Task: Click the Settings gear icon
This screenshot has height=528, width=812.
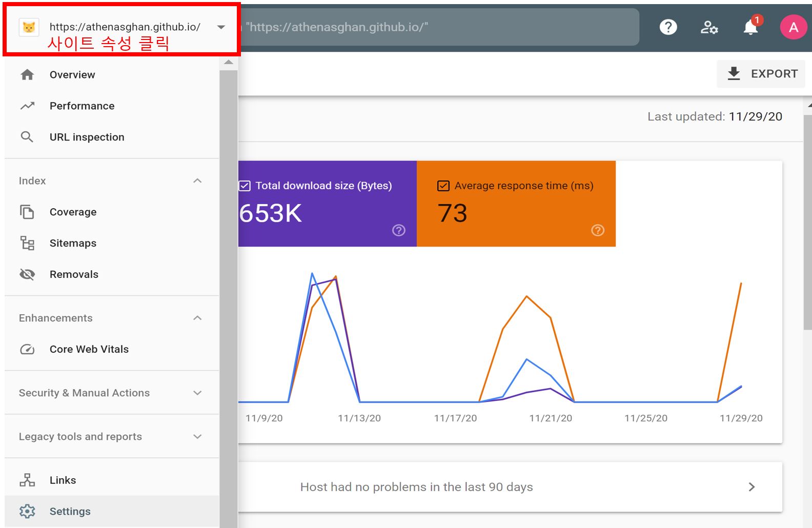Action: pyautogui.click(x=27, y=512)
